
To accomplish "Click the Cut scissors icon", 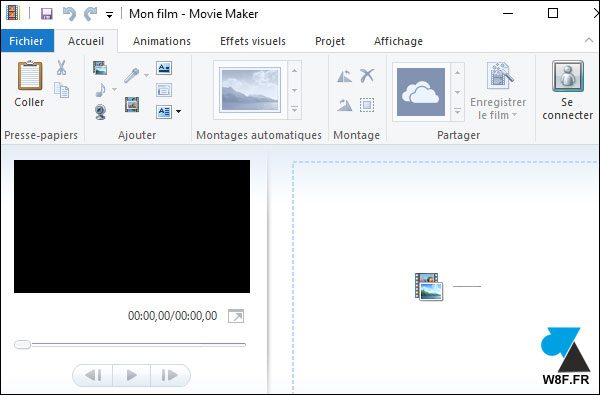I will pyautogui.click(x=61, y=67).
